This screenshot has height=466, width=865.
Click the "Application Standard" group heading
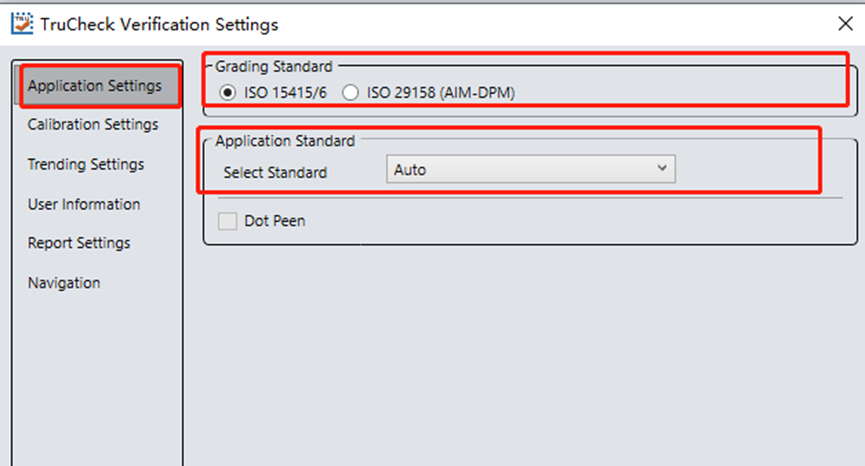[285, 141]
